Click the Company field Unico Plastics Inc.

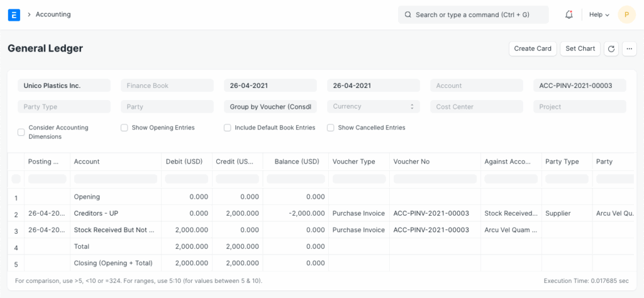click(x=64, y=86)
